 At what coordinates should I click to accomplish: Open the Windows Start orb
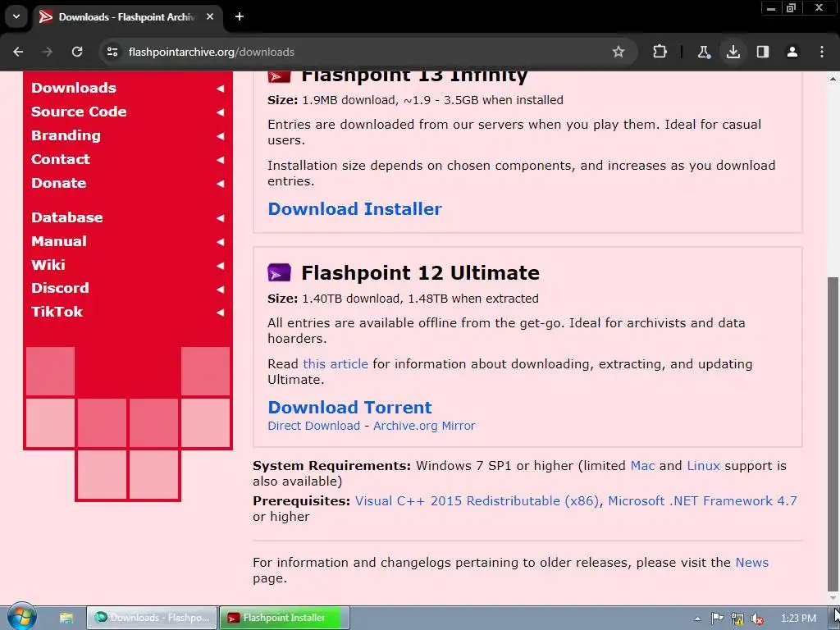coord(22,617)
